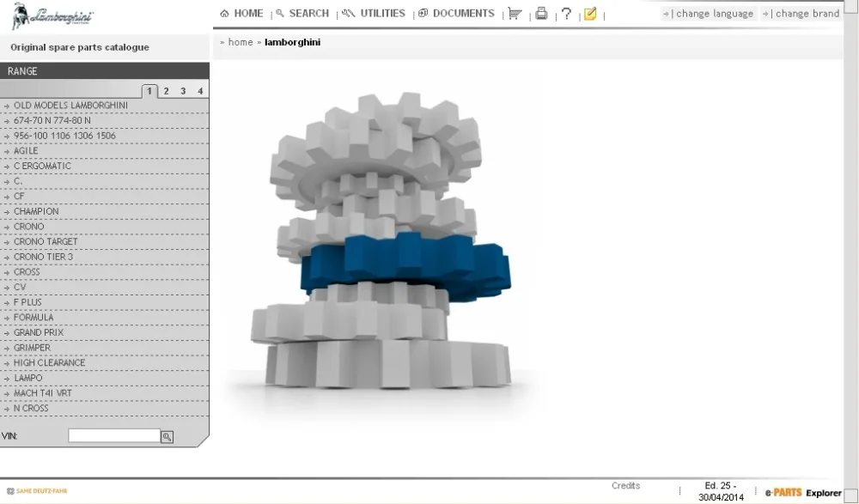Switch to range page 2 tab
This screenshot has width=859, height=504.
click(166, 91)
